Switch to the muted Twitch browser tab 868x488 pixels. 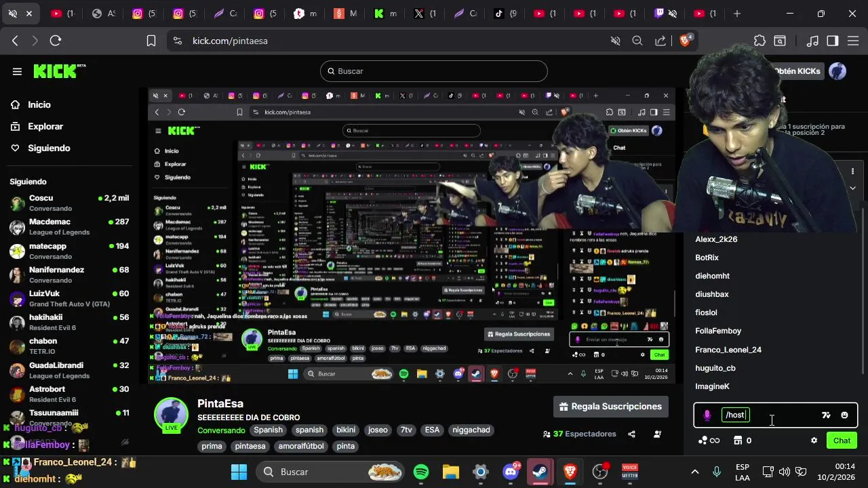666,14
